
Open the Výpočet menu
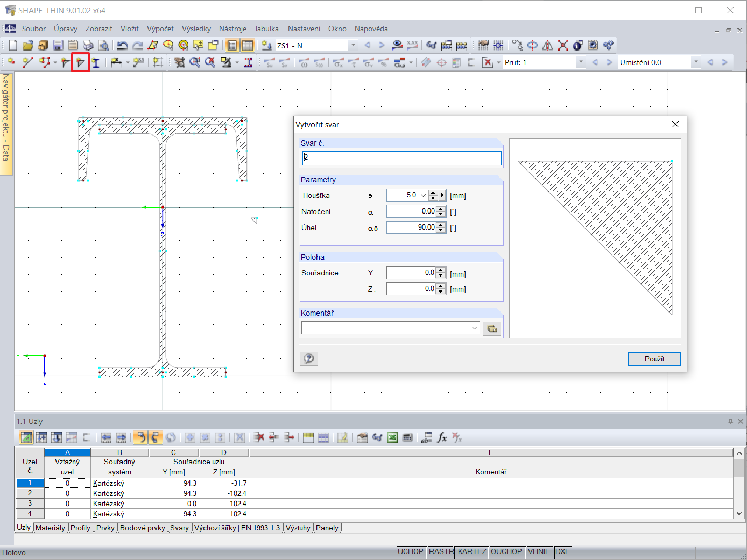point(160,29)
